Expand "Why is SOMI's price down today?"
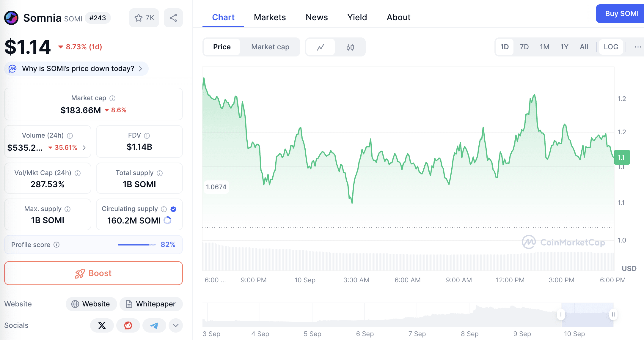644x340 pixels. click(x=76, y=69)
